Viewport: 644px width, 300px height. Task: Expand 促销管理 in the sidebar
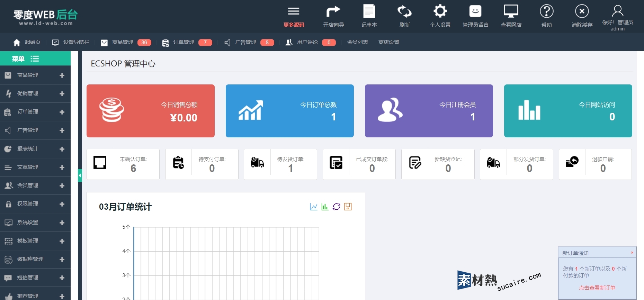tap(62, 93)
